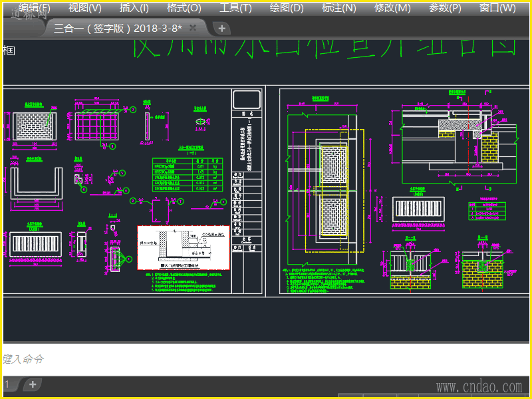Screen dimensions: 532x399
Task: Open the 视图(V) menu
Action: coord(85,8)
